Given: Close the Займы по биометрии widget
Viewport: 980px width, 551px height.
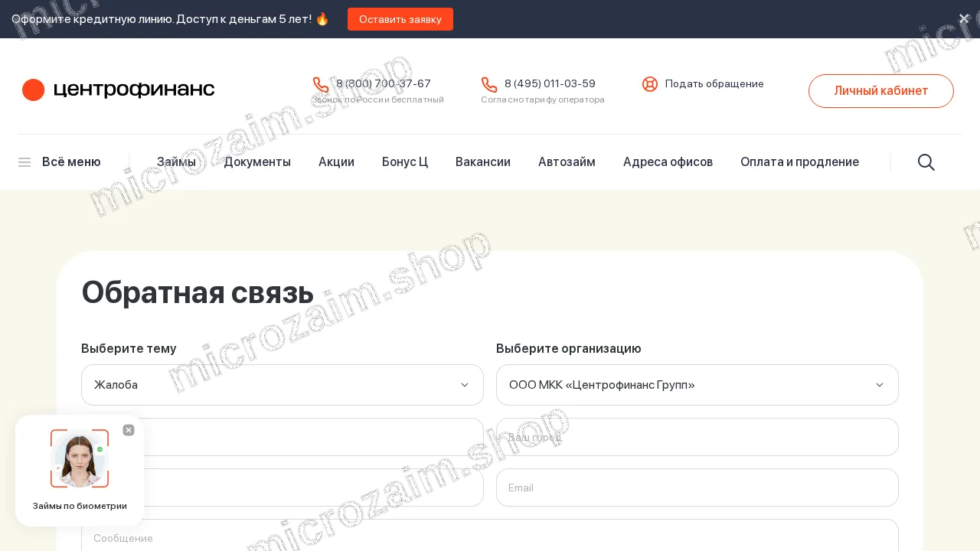Looking at the screenshot, I should click(x=129, y=430).
